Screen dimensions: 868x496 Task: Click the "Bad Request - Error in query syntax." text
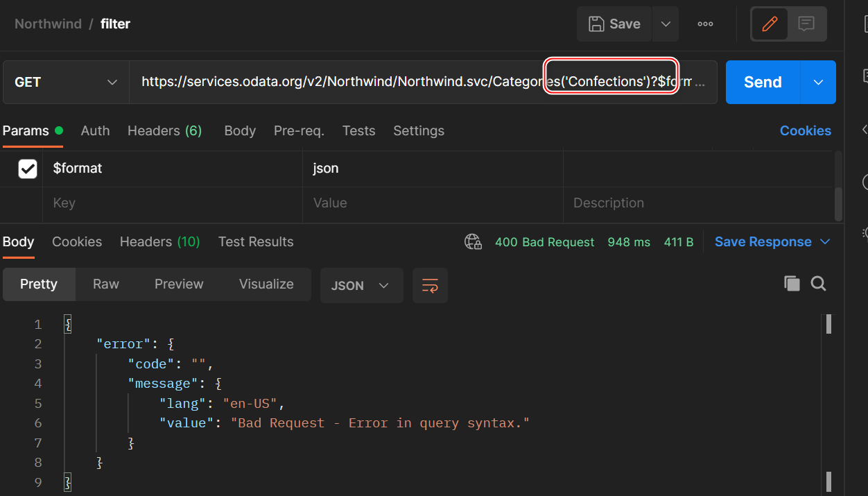[x=380, y=423]
